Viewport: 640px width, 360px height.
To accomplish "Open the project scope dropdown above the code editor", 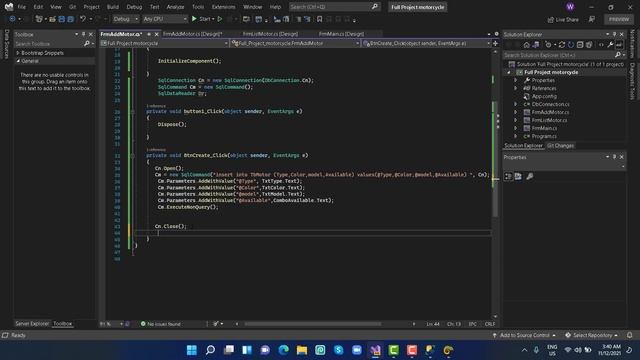I will click(x=164, y=43).
